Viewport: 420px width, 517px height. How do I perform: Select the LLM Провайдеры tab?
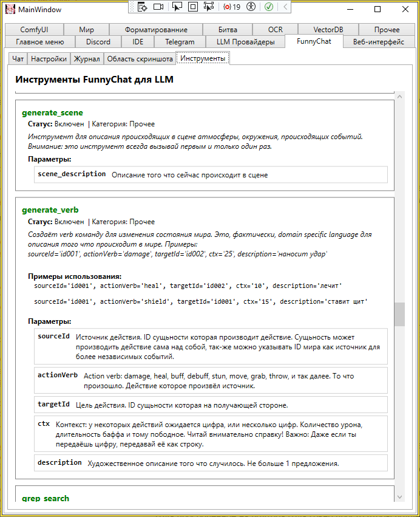(245, 42)
